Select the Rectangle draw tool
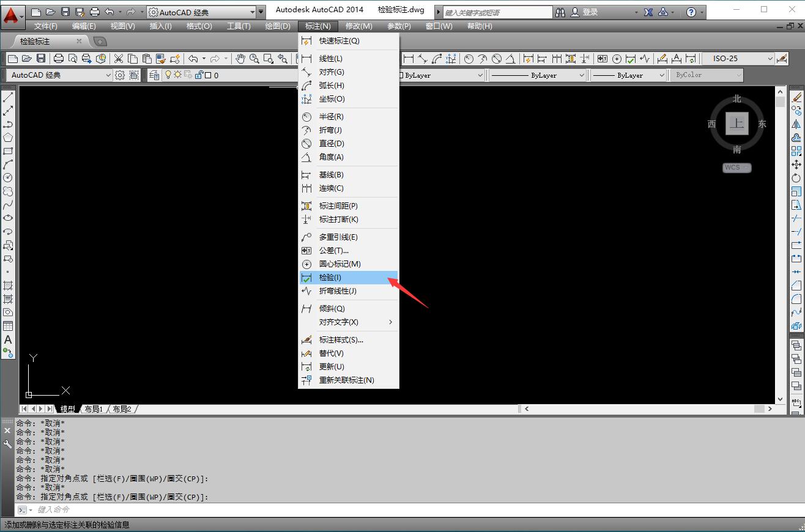Viewport: 805px width, 532px height. (x=8, y=151)
